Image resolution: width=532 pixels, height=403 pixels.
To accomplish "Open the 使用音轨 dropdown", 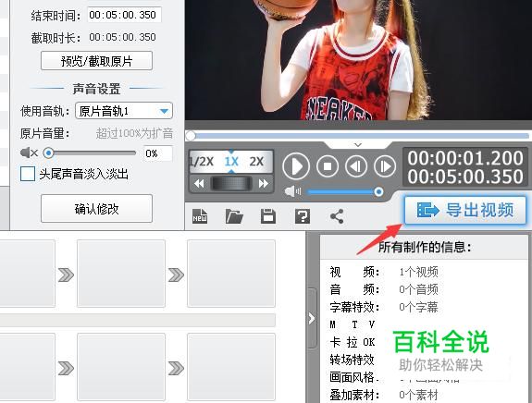I will [124, 111].
